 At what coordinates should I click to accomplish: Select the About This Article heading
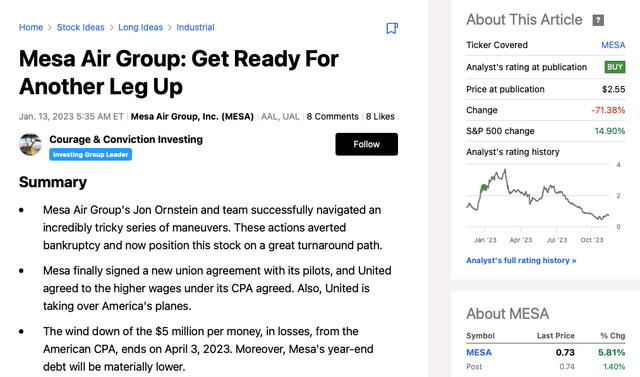point(524,20)
